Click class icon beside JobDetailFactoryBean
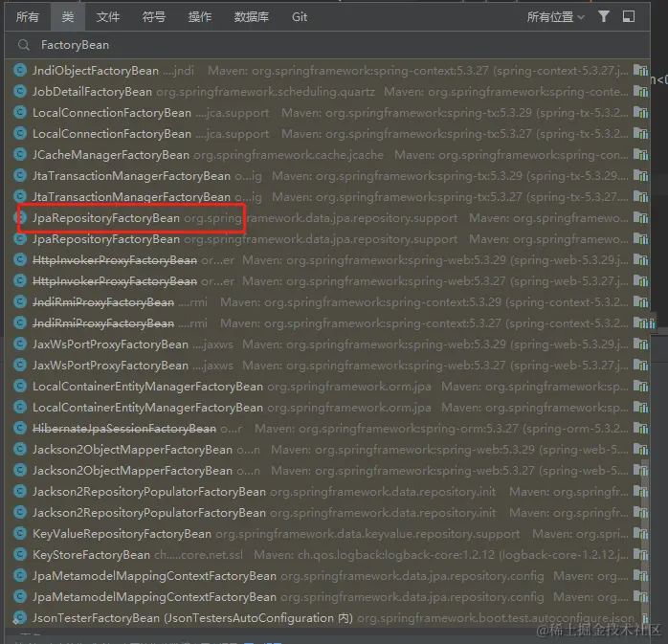 pos(19,91)
